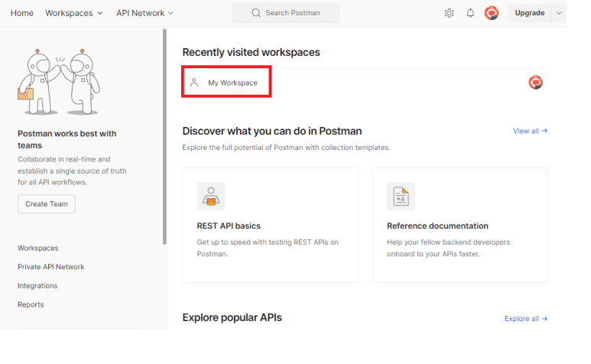Open the user avatar in top bar
Screen dimensions: 591x364
click(x=492, y=13)
